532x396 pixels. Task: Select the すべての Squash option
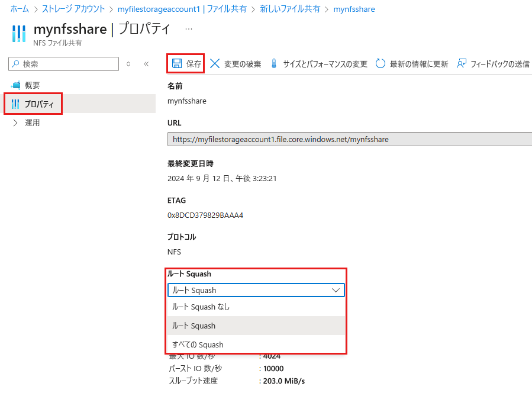pos(256,345)
